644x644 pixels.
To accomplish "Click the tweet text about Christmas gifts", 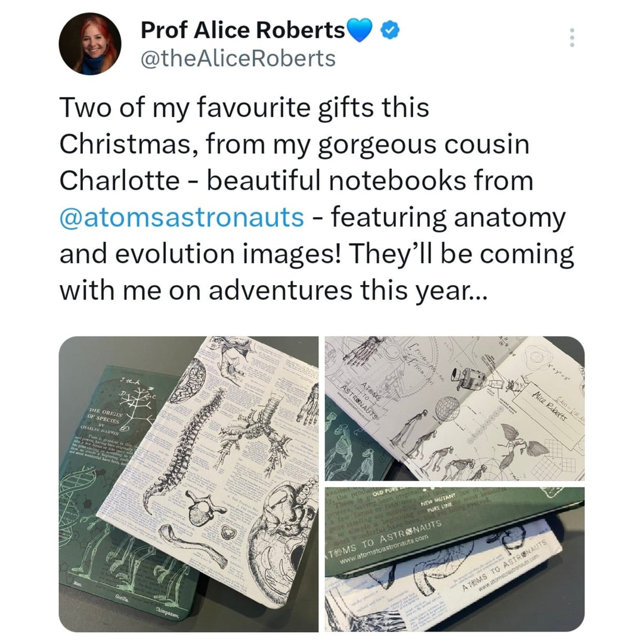I will [316, 199].
